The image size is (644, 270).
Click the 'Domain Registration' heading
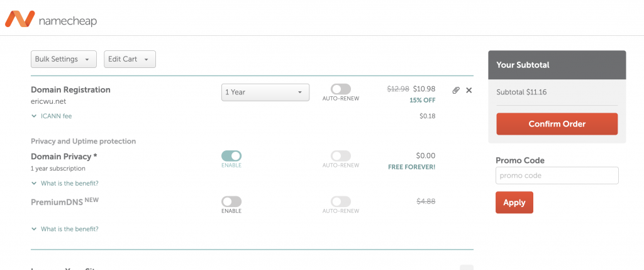click(x=70, y=89)
